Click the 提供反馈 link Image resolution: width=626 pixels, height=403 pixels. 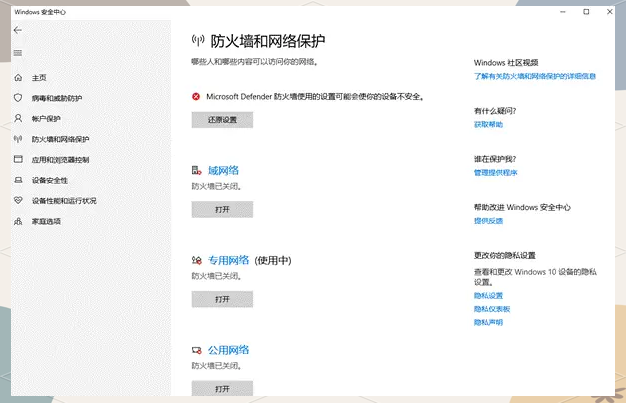point(488,221)
